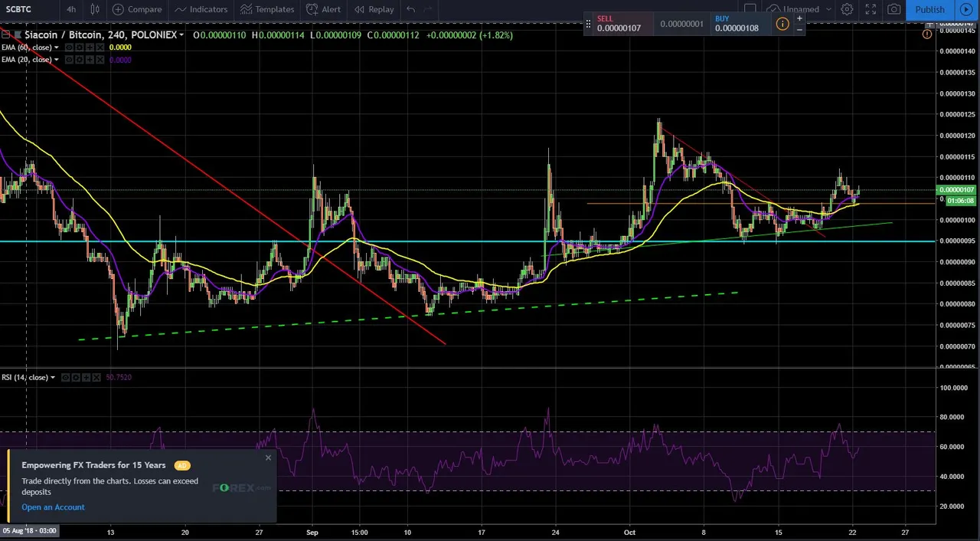Expand the Siacoin / Bitcoin symbol legend dropdown

point(181,35)
